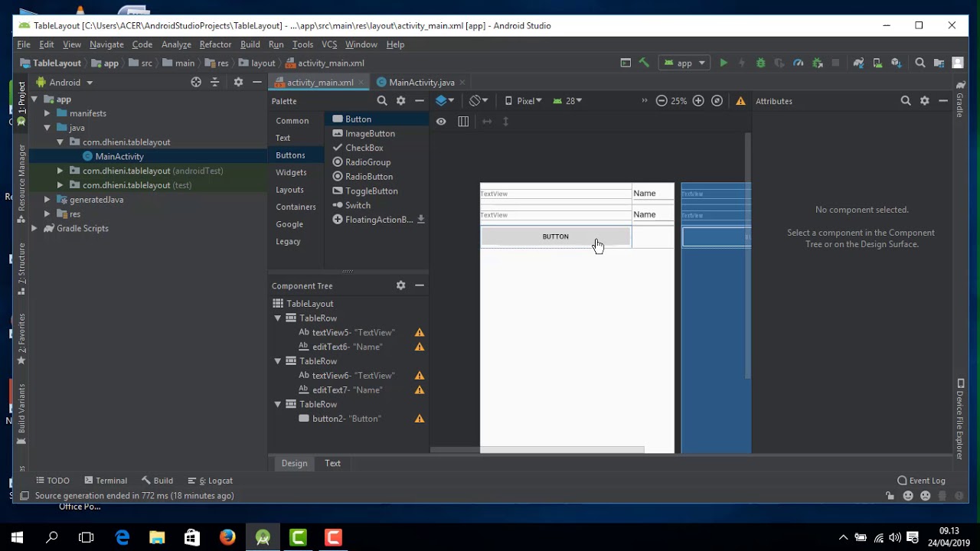Open warning icon on button2 row
Viewport: 980px width, 551px height.
[420, 419]
